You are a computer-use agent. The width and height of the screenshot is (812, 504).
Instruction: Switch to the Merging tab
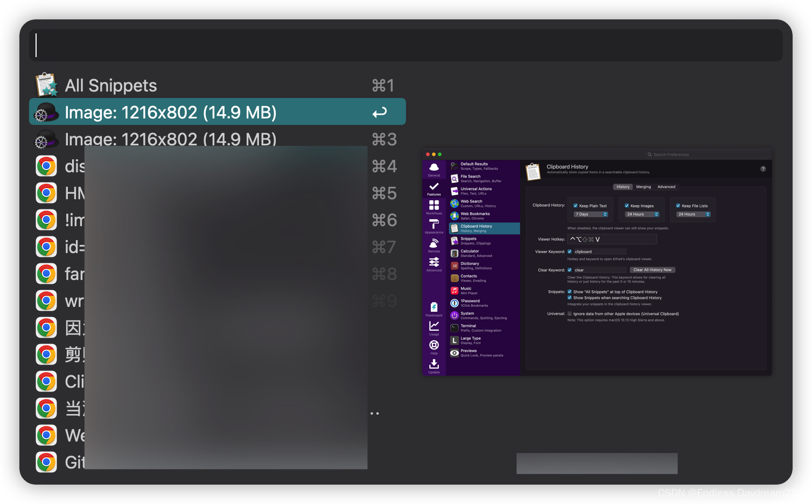[643, 187]
